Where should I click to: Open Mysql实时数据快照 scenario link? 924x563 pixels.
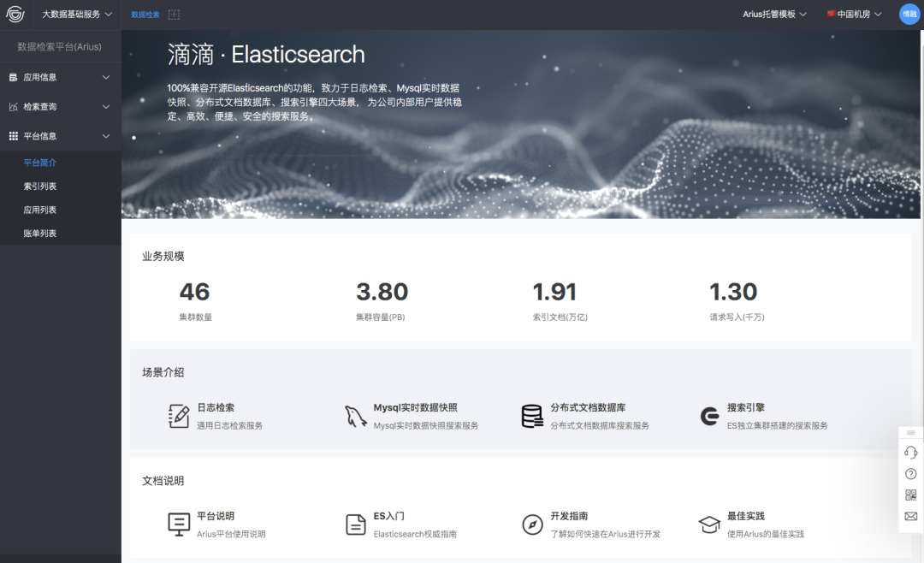point(416,407)
